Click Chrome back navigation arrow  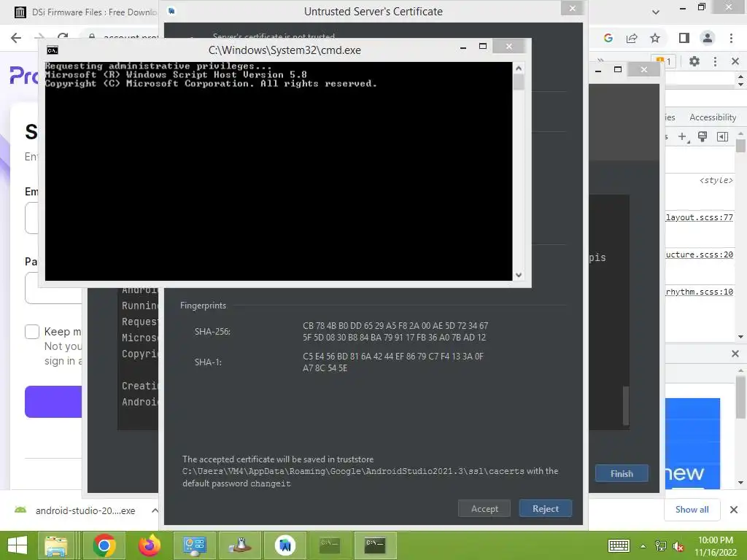click(x=16, y=38)
